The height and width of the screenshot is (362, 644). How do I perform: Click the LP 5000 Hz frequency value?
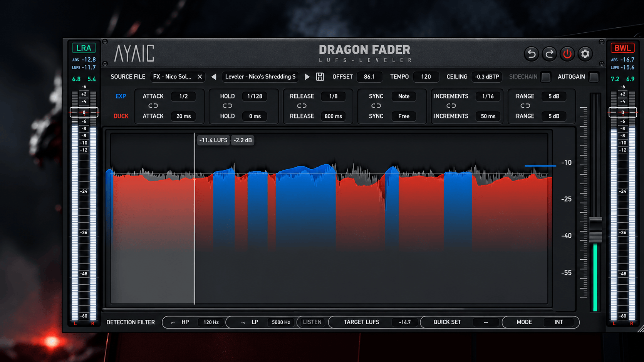pyautogui.click(x=281, y=322)
